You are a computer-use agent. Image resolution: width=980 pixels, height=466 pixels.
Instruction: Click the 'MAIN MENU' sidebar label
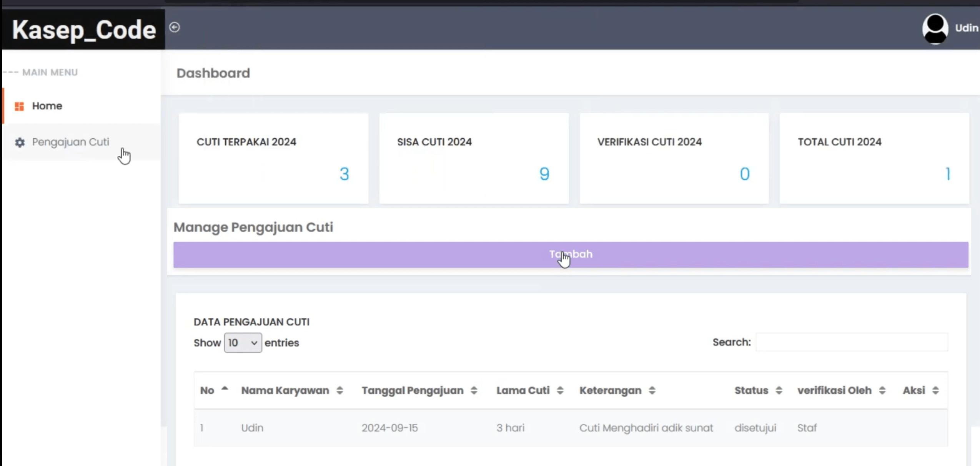pyautogui.click(x=50, y=72)
